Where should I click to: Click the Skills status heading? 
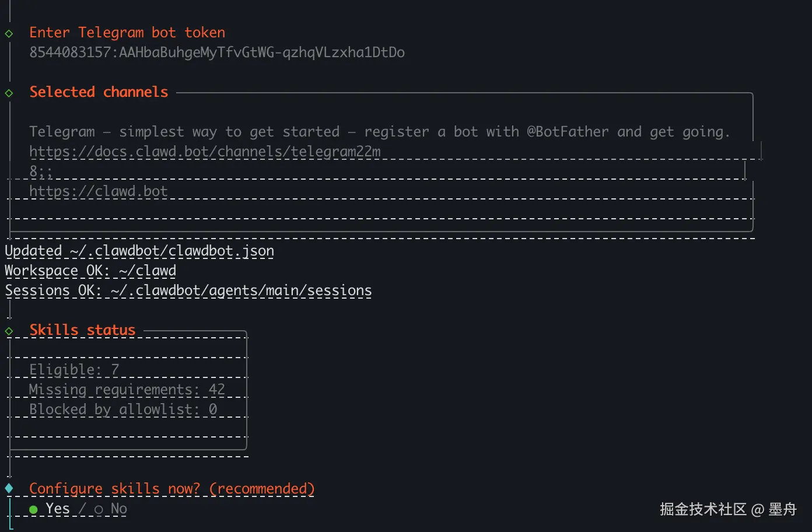[82, 330]
